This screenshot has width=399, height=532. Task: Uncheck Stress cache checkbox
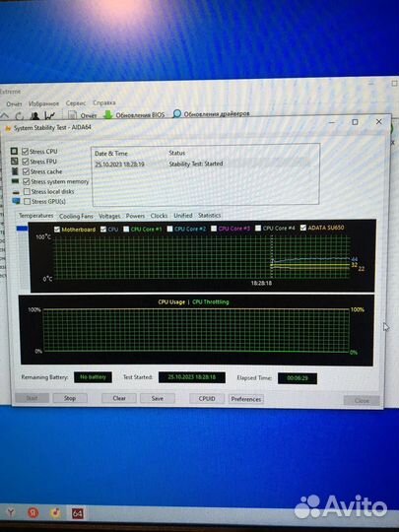[x=27, y=171]
